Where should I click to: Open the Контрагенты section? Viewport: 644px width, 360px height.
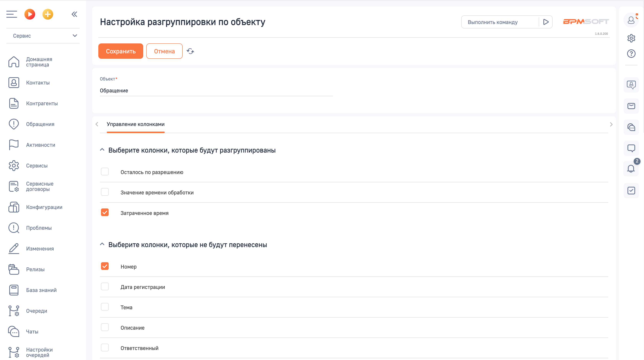42,104
